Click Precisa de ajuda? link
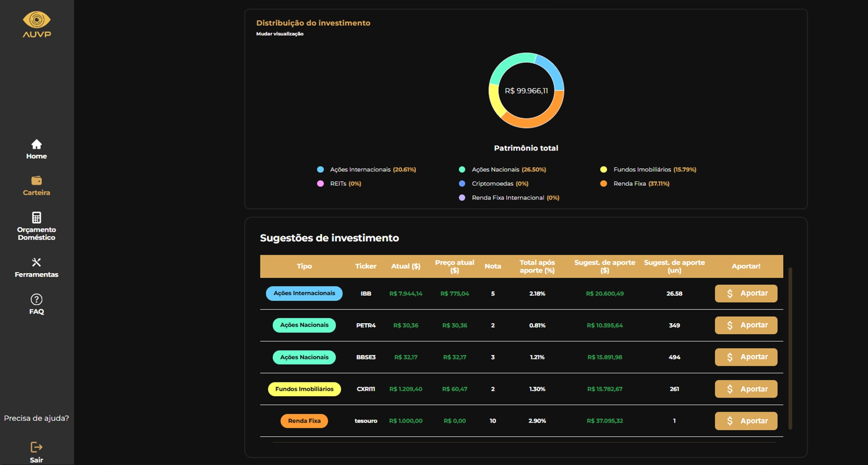Viewport: 868px width, 465px height. pyautogui.click(x=36, y=418)
